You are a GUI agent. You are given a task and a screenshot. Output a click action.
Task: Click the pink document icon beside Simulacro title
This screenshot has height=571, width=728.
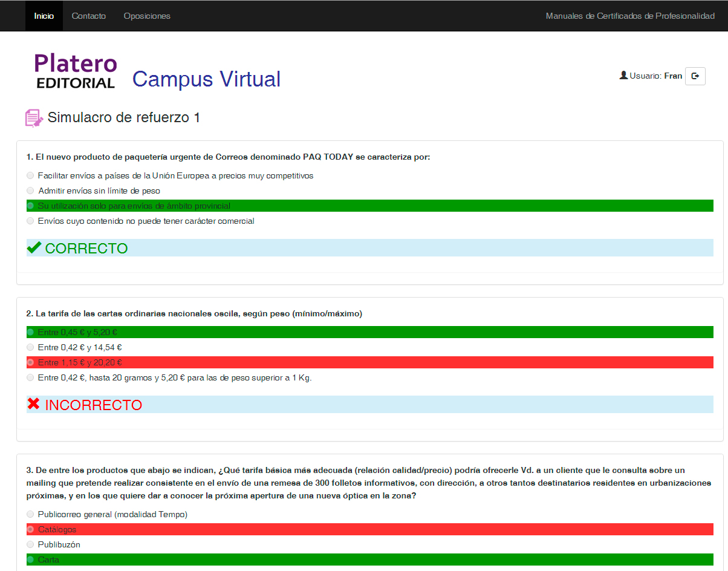pyautogui.click(x=33, y=118)
